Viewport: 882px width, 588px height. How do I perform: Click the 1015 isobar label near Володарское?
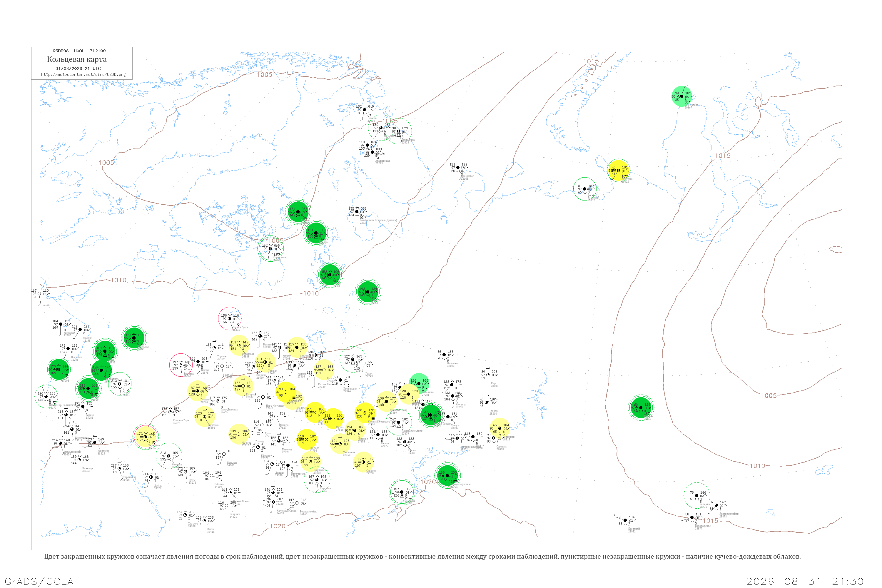click(x=710, y=521)
